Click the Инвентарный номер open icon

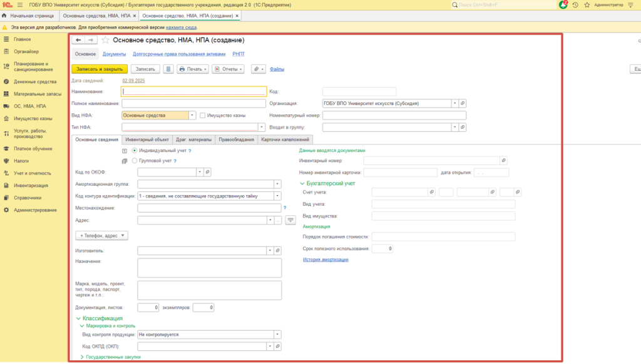point(504,161)
